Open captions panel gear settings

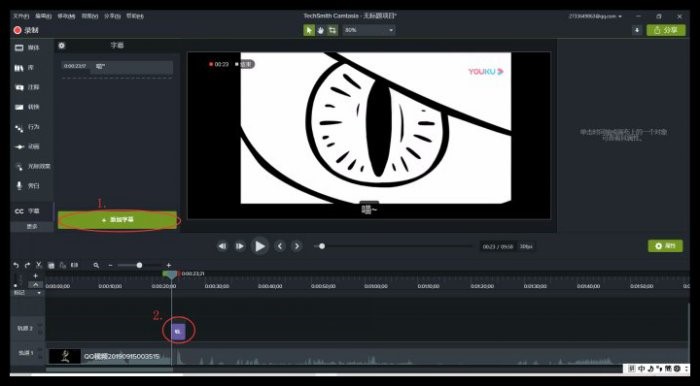62,46
